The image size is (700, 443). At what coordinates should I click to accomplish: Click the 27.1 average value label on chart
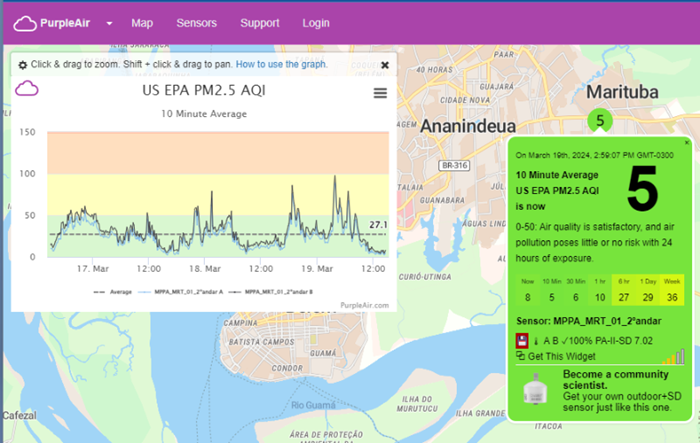click(x=378, y=225)
